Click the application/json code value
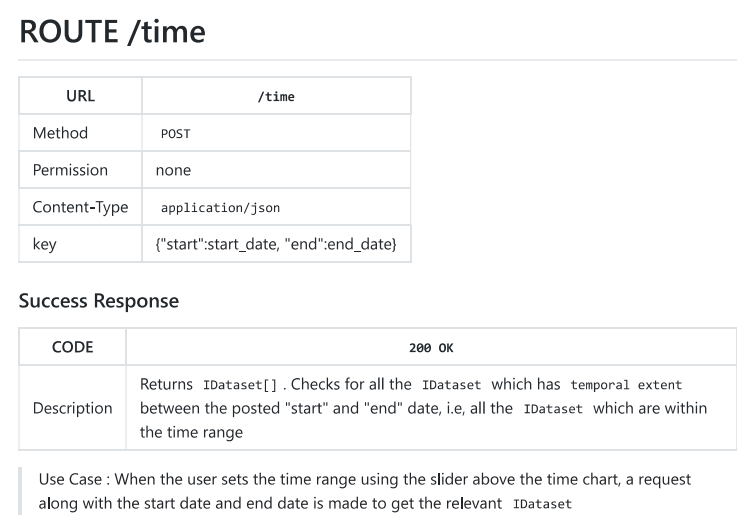Image resolution: width=751 pixels, height=523 pixels. click(x=220, y=208)
